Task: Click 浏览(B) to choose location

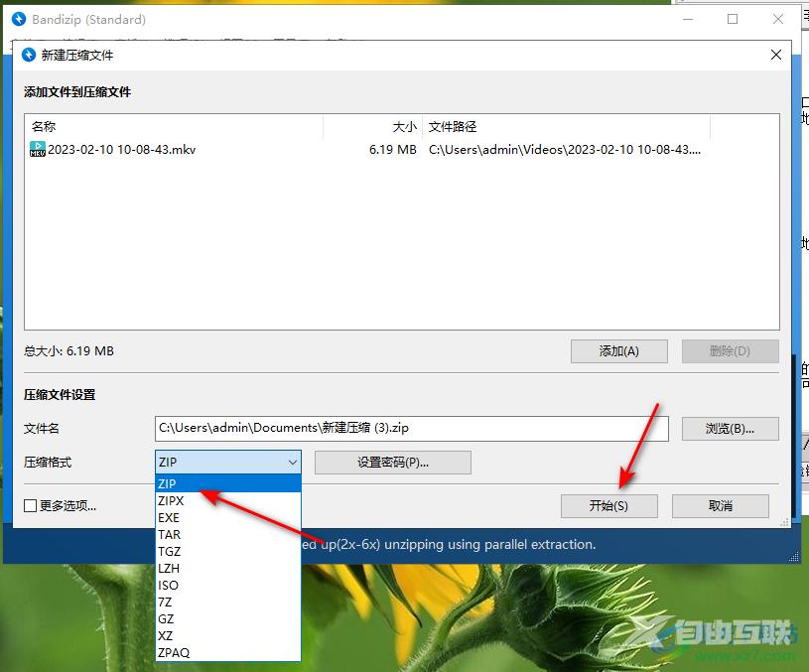Action: pyautogui.click(x=730, y=429)
